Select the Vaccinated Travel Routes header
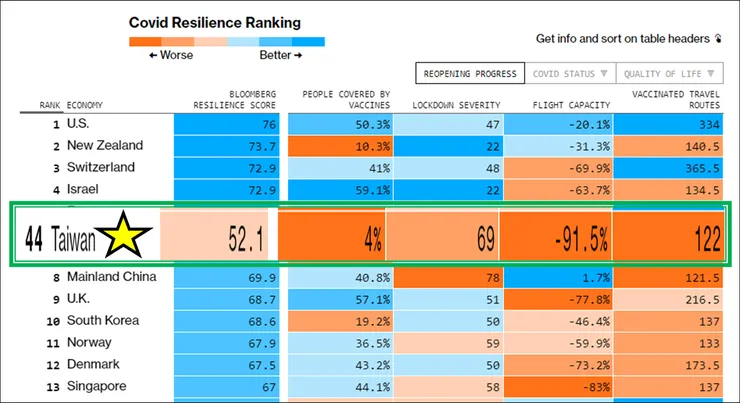This screenshot has height=403, width=740. 675,99
